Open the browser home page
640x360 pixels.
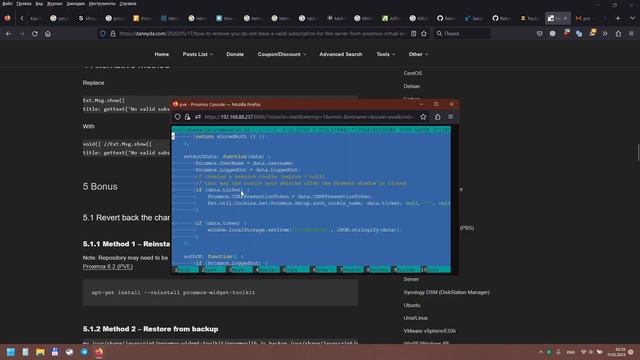(x=48, y=34)
